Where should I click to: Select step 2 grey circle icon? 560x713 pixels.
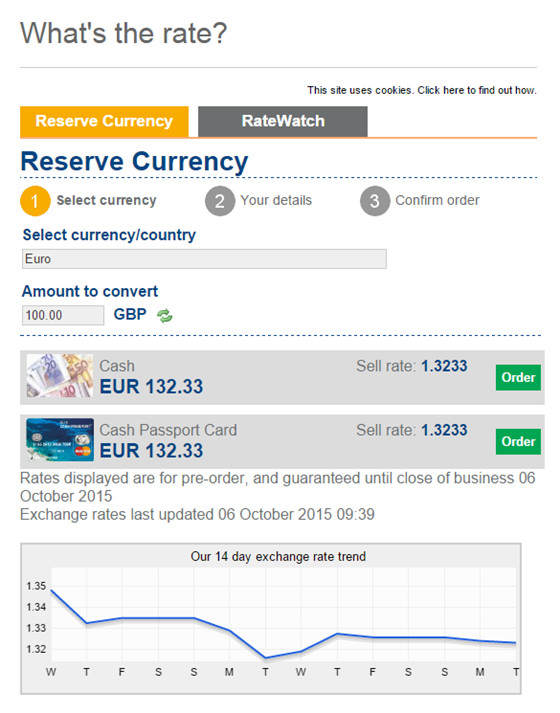pos(220,201)
